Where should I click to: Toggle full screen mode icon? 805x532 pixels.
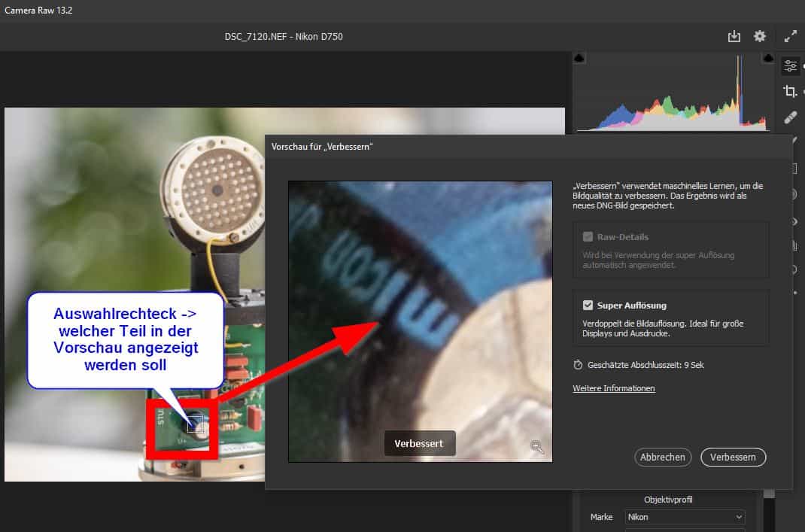click(790, 36)
